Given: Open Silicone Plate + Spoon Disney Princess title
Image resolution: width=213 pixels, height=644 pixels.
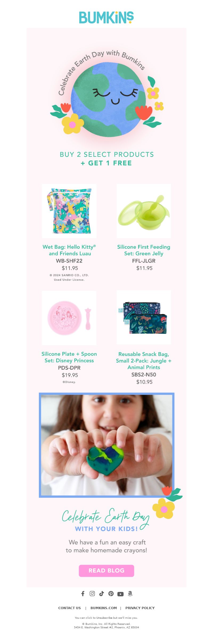Looking at the screenshot, I should (x=69, y=357).
